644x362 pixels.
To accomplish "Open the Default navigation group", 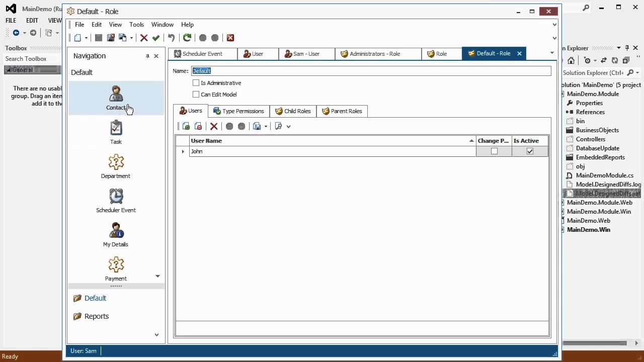I will [95, 298].
